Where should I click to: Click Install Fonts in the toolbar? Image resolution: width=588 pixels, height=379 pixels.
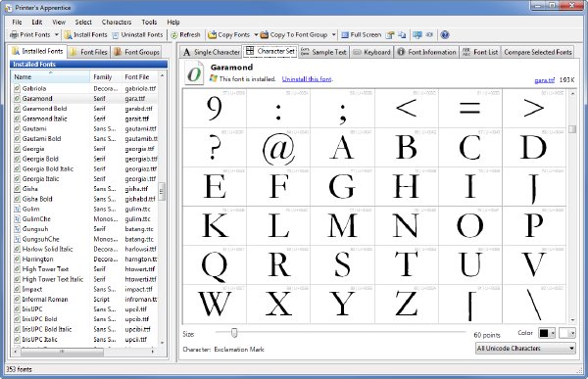click(86, 35)
